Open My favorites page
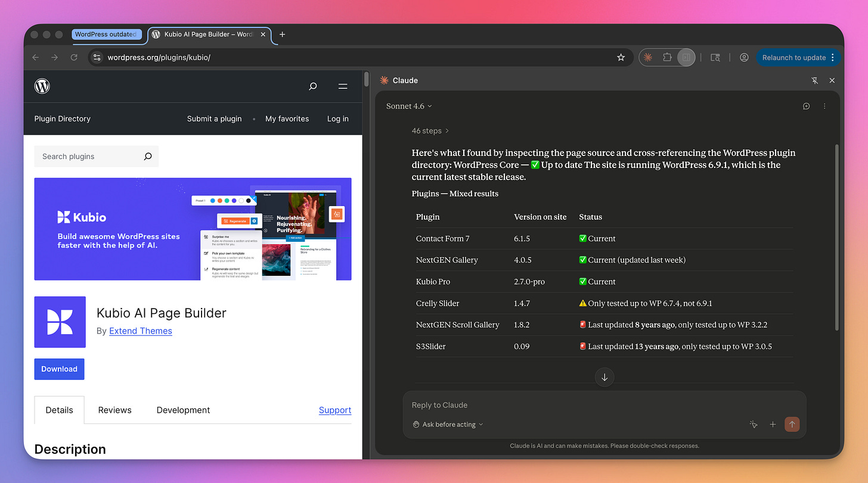The width and height of the screenshot is (868, 483). [287, 119]
